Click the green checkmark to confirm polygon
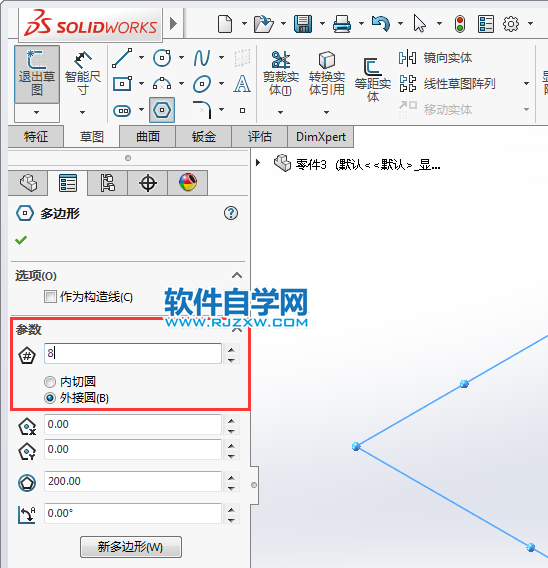 tap(21, 240)
